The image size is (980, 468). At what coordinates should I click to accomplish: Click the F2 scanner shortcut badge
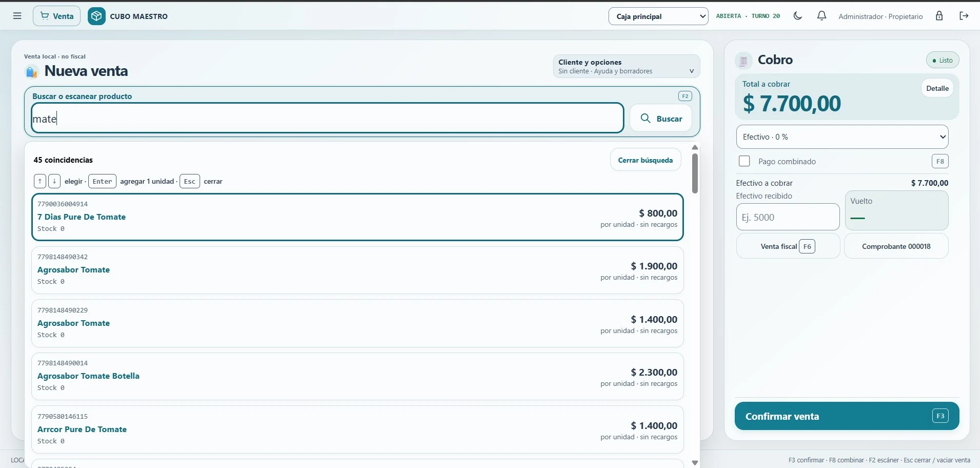pos(685,96)
